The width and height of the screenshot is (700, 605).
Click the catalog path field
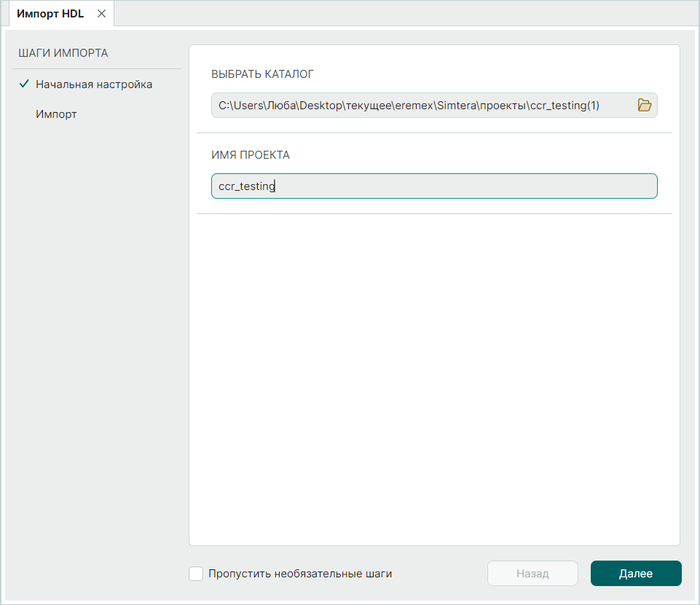point(422,106)
